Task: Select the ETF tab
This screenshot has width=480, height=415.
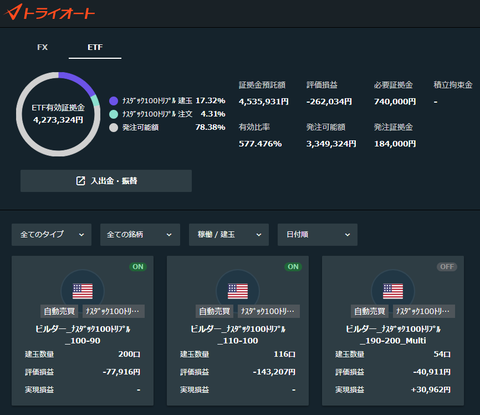Action: [95, 47]
